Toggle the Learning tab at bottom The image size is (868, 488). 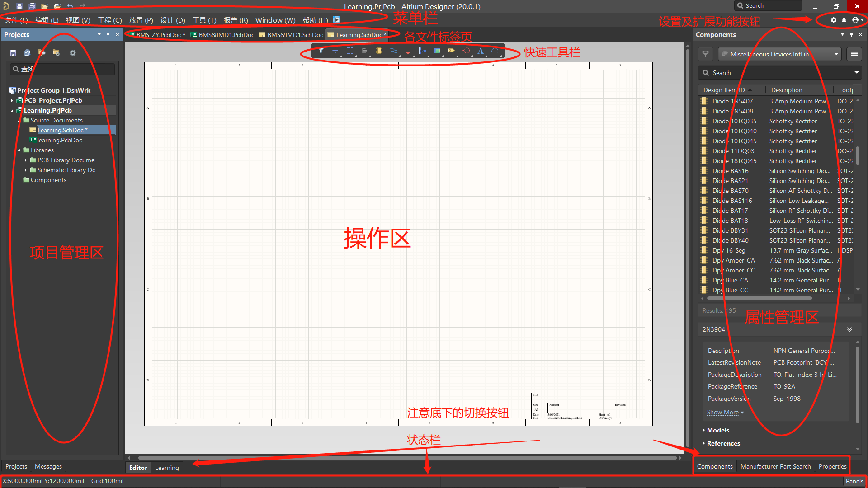167,467
